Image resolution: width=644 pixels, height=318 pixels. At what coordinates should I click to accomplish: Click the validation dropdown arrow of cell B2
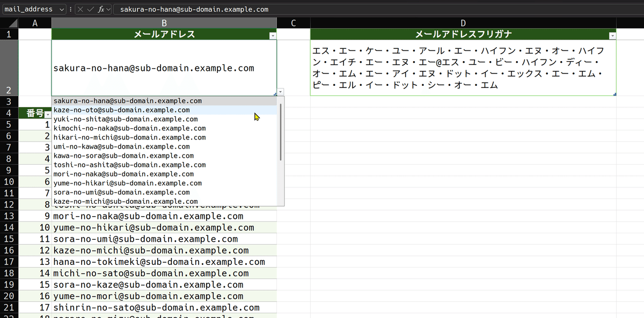click(281, 92)
